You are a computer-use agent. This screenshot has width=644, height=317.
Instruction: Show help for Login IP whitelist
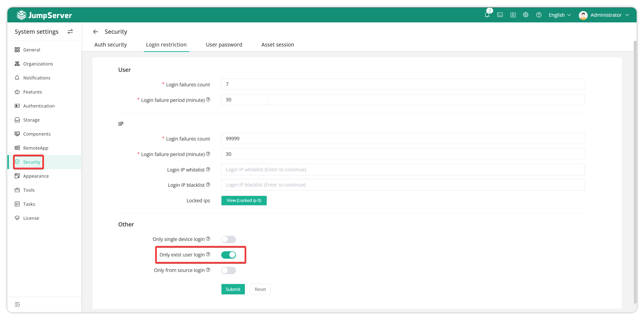pos(208,169)
